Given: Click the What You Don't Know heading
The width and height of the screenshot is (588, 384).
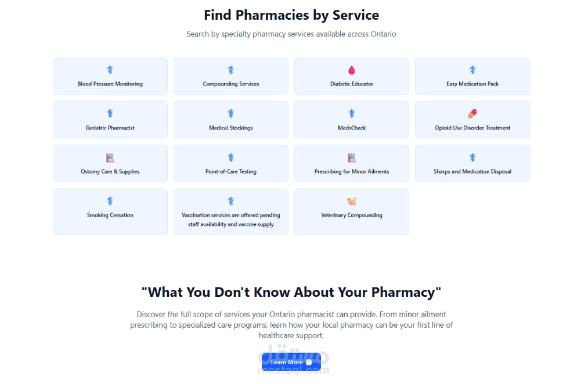Looking at the screenshot, I should (x=291, y=292).
